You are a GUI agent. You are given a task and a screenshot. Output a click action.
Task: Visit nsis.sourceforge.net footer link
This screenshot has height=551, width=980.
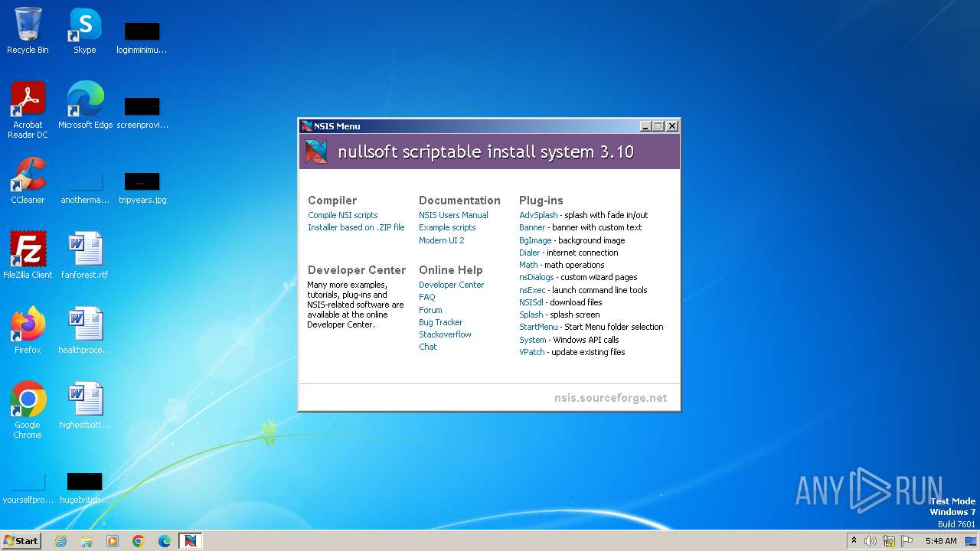[610, 398]
